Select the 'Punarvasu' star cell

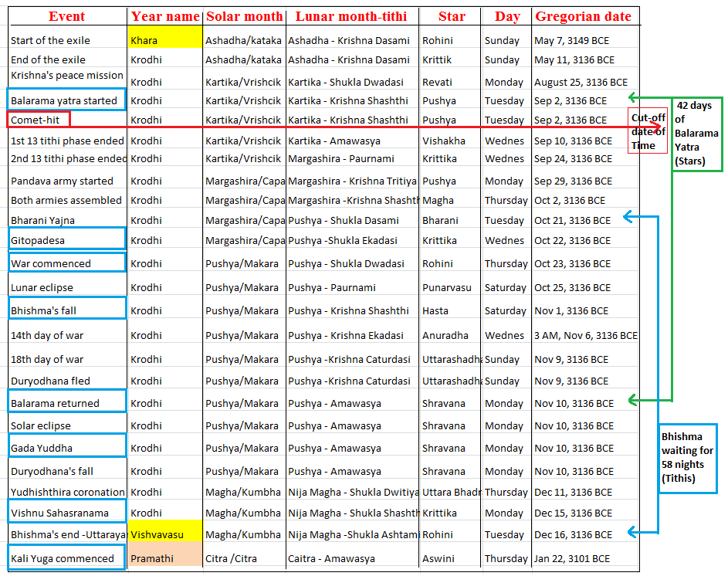pos(447,287)
